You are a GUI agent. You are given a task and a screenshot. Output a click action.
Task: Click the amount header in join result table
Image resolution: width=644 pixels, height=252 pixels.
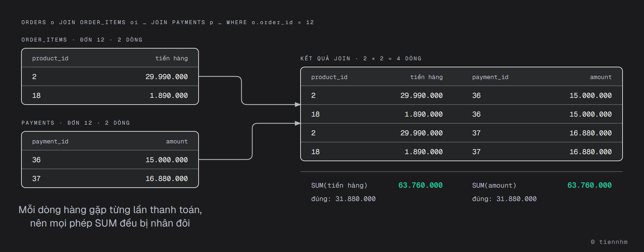601,77
